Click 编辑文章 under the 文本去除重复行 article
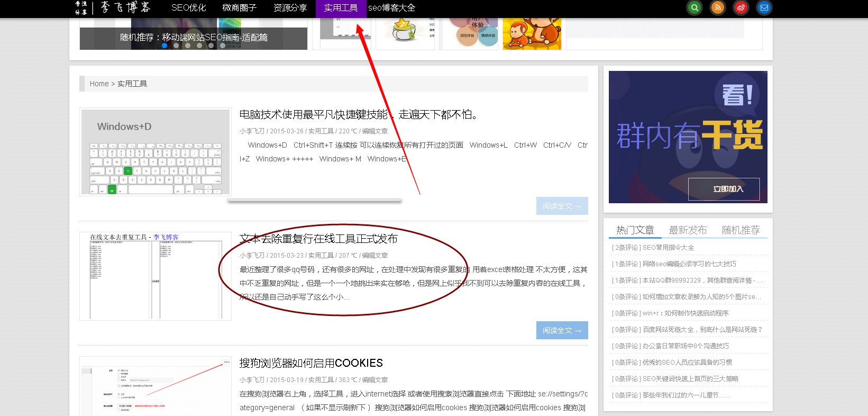 (x=375, y=256)
